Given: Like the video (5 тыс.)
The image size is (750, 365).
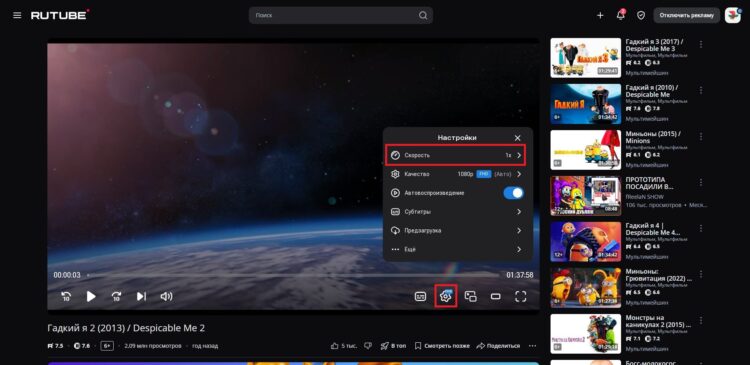Looking at the screenshot, I should pos(343,345).
